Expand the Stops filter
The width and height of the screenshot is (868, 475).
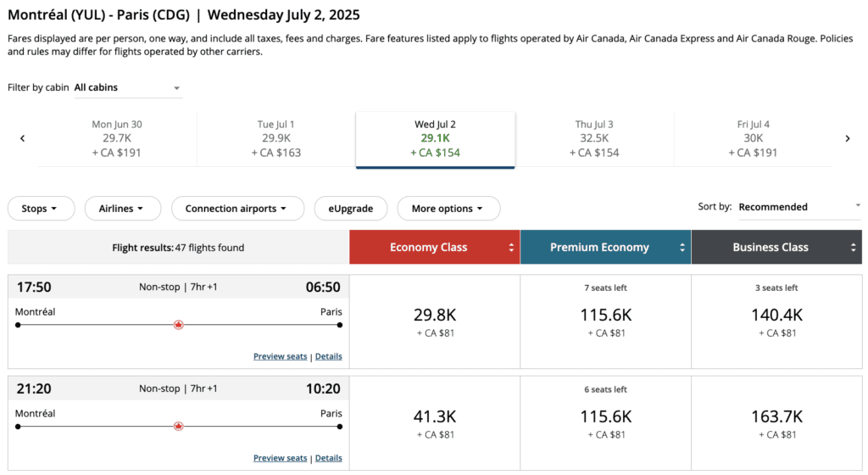pos(41,209)
